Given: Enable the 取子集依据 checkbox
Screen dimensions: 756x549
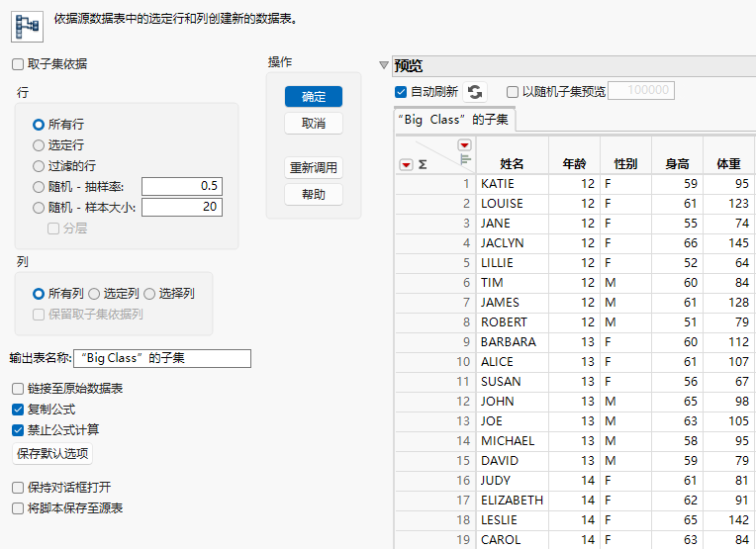Looking at the screenshot, I should pyautogui.click(x=18, y=64).
